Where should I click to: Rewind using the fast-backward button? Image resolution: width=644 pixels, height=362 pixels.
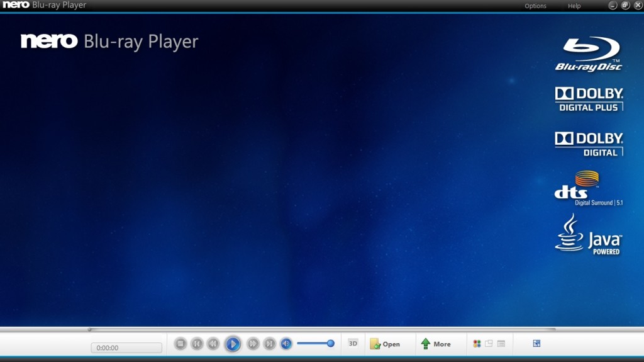coord(213,344)
